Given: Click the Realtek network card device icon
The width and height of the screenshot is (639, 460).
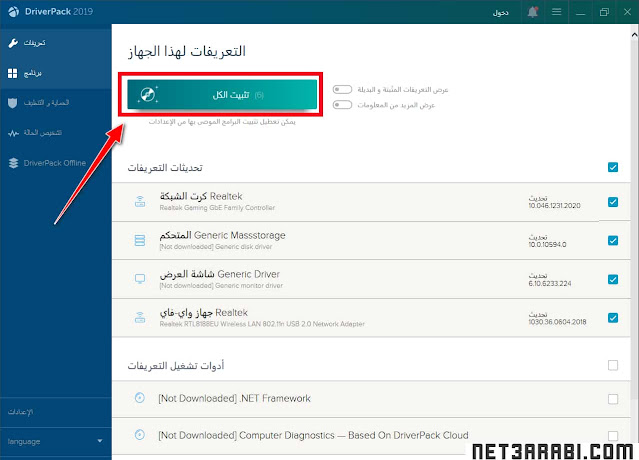Looking at the screenshot, I should pyautogui.click(x=140, y=202).
